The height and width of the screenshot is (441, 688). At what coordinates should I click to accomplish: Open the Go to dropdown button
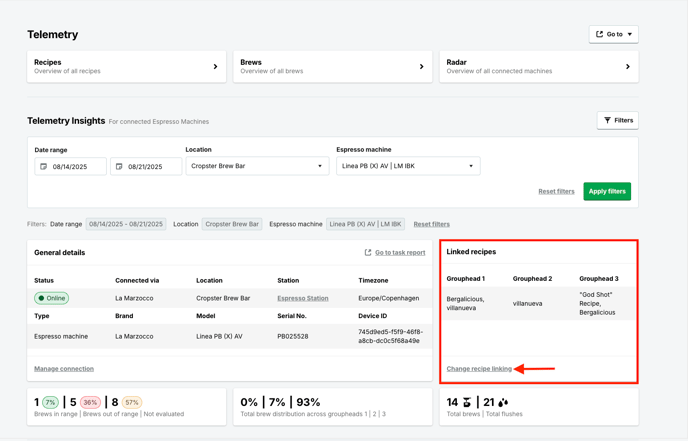[613, 34]
